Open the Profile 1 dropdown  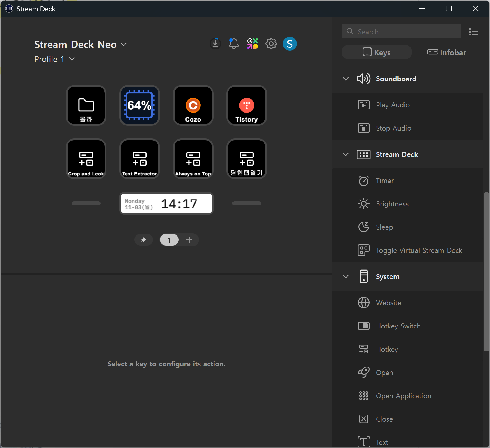coord(55,59)
